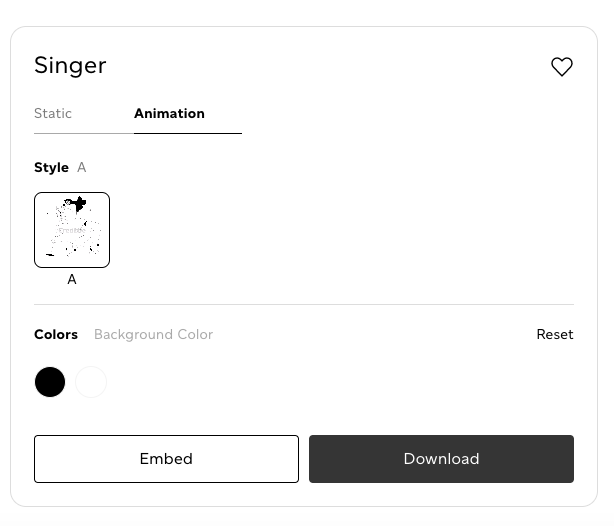
Task: Click the A caption below the thumbnail
Action: tap(72, 280)
